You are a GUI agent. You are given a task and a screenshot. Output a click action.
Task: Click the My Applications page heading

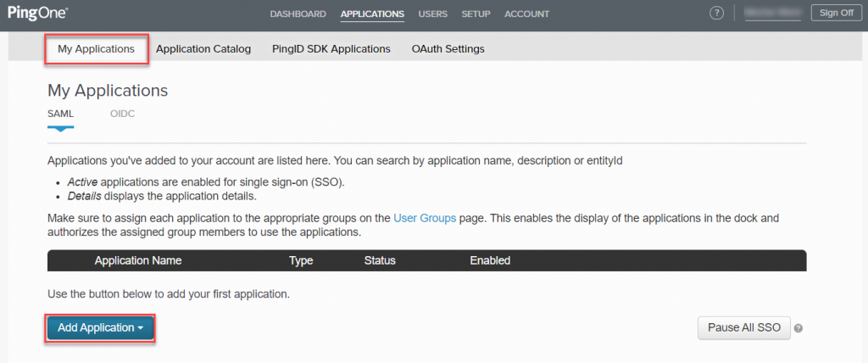(108, 91)
